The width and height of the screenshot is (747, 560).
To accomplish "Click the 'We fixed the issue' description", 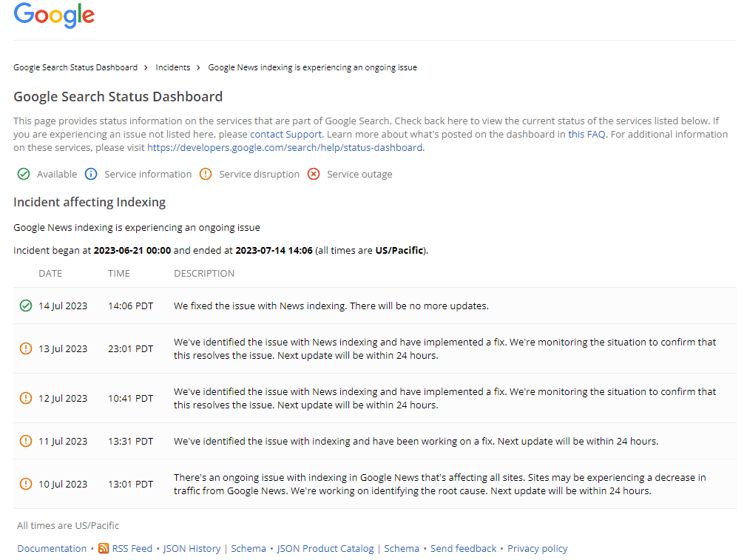I will point(331,306).
